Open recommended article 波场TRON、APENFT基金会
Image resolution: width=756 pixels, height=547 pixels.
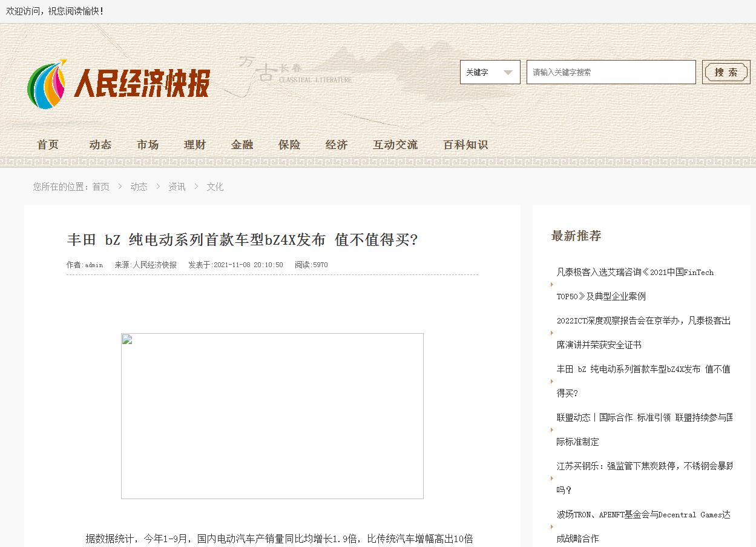[643, 526]
